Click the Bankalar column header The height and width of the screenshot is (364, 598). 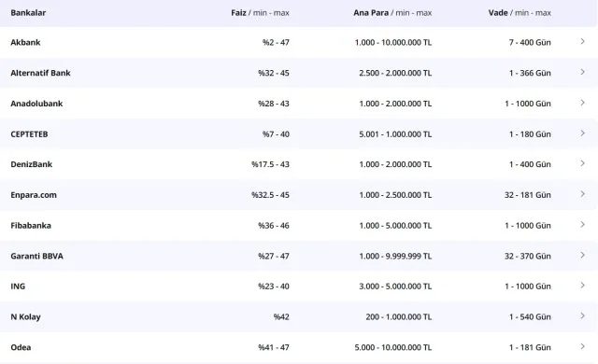(28, 12)
